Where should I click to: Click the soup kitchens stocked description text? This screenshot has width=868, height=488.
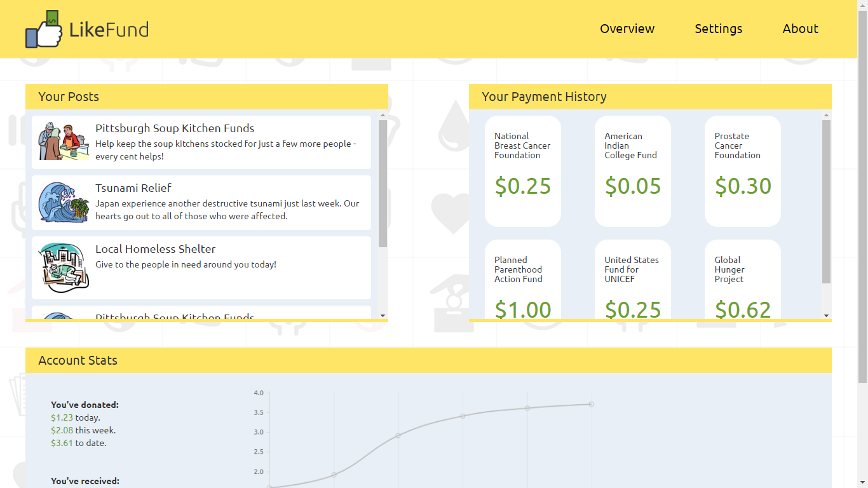[226, 150]
